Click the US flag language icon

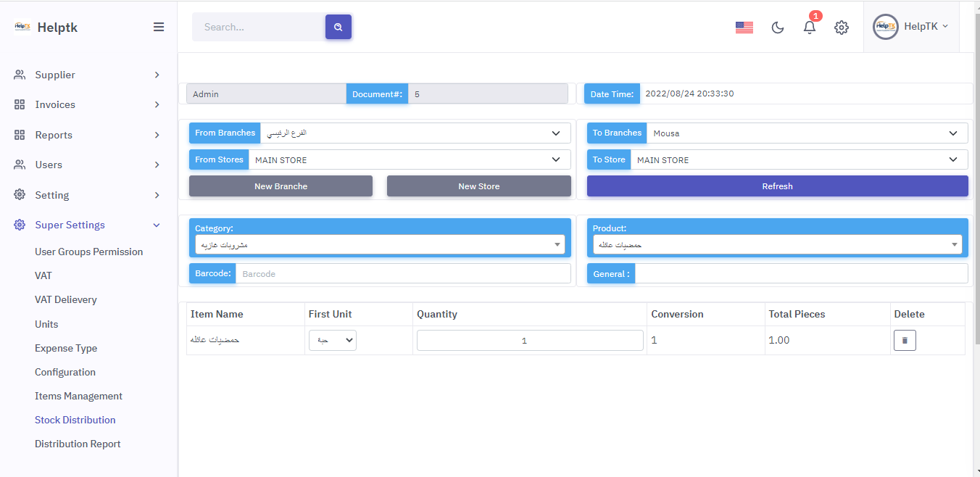(x=744, y=28)
